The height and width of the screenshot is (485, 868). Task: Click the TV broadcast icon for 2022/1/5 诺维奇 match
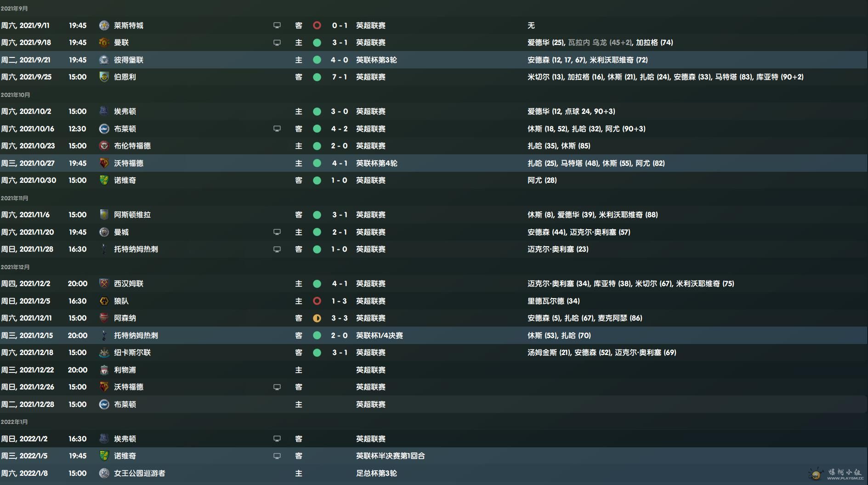pyautogui.click(x=277, y=456)
